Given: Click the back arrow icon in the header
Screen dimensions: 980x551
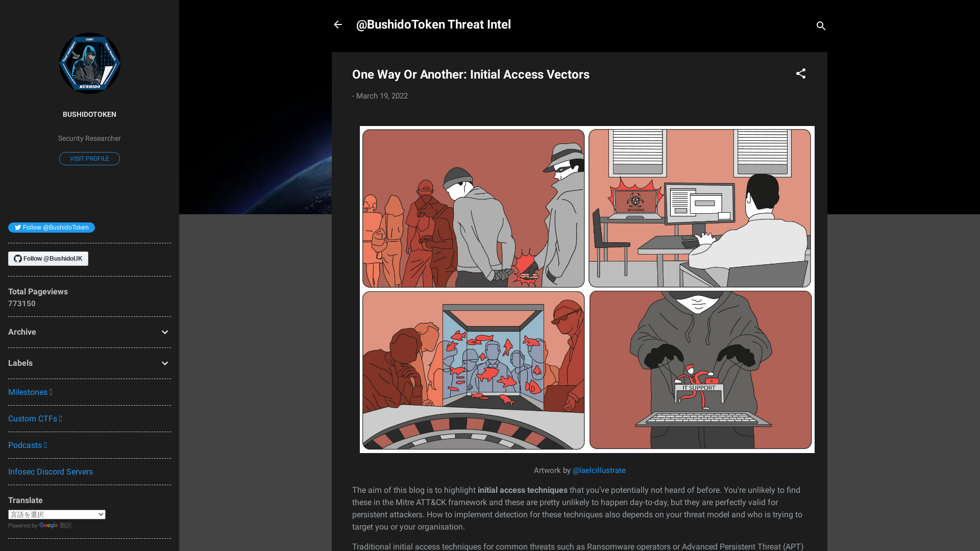Looking at the screenshot, I should pos(338,24).
